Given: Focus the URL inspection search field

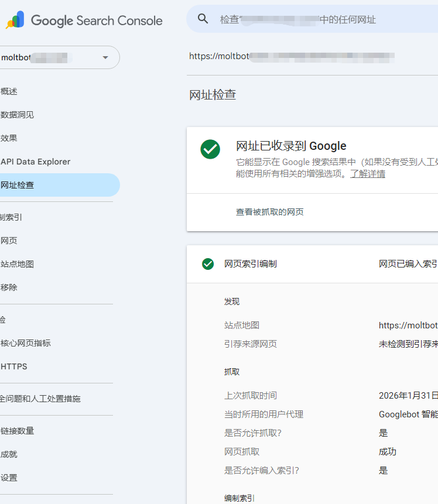Looking at the screenshot, I should pos(312,19).
